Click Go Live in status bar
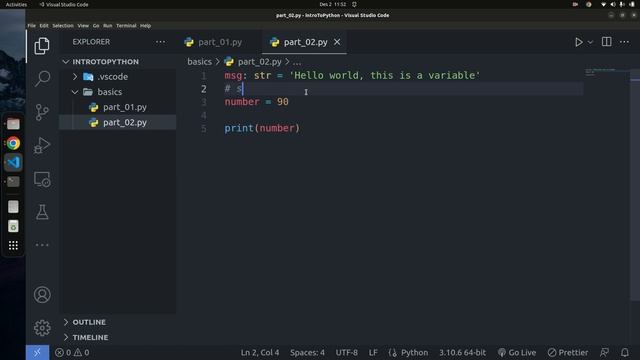 coord(517,353)
